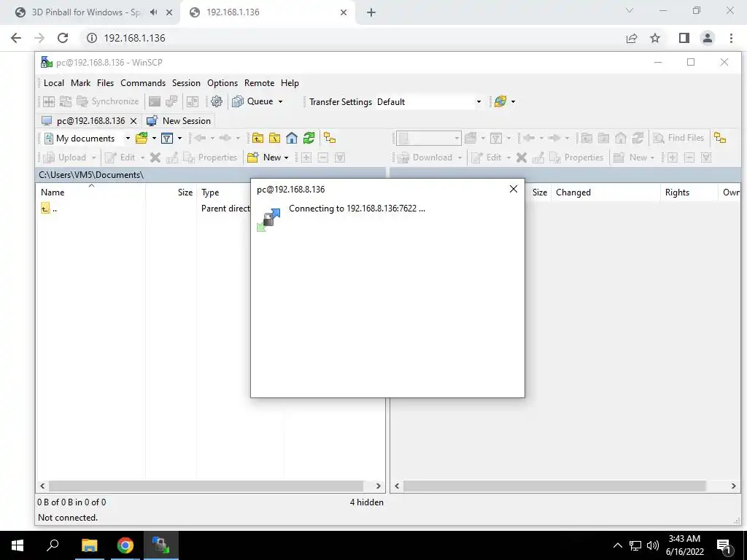Expand the My documents drive dropdown
This screenshot has height=560, width=747.
pos(128,138)
